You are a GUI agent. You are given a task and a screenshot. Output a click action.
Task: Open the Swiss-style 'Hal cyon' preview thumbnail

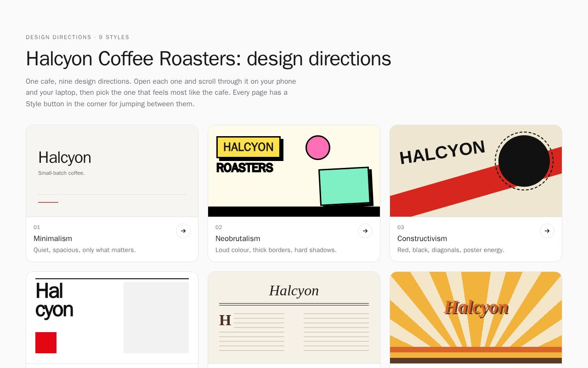(112, 318)
